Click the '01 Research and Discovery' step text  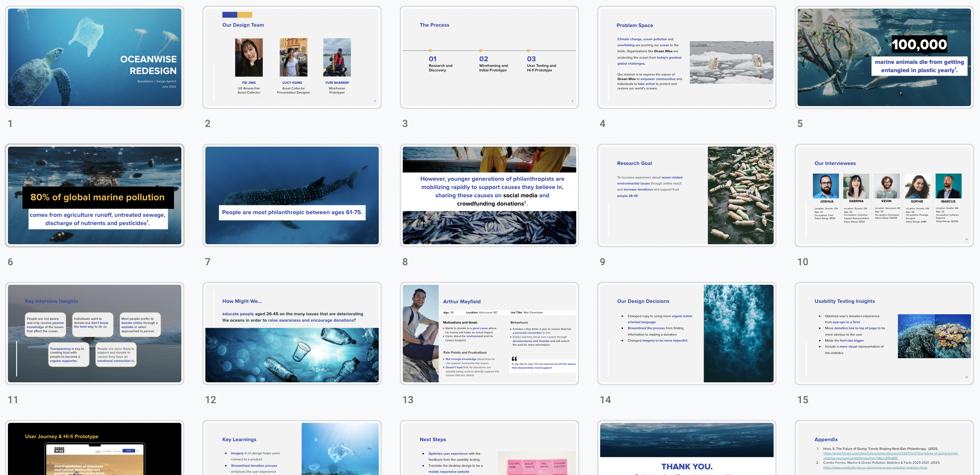[440, 64]
